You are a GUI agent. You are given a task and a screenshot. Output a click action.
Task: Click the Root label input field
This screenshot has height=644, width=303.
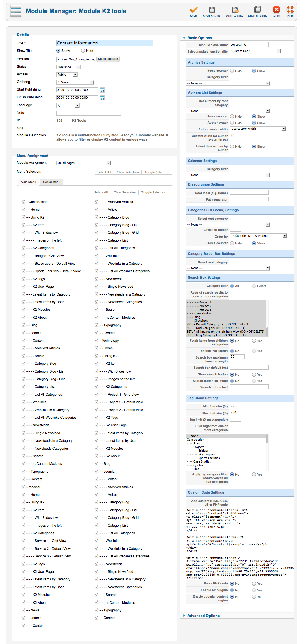249,192
